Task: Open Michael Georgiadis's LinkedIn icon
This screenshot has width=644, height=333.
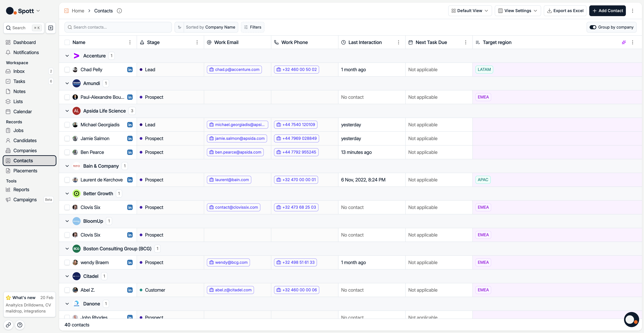Action: click(130, 125)
